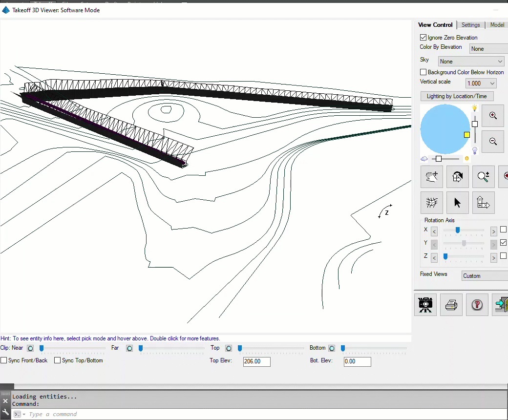Image resolution: width=508 pixels, height=420 pixels.
Task: Click the Bot. Elev input field
Action: [358, 361]
